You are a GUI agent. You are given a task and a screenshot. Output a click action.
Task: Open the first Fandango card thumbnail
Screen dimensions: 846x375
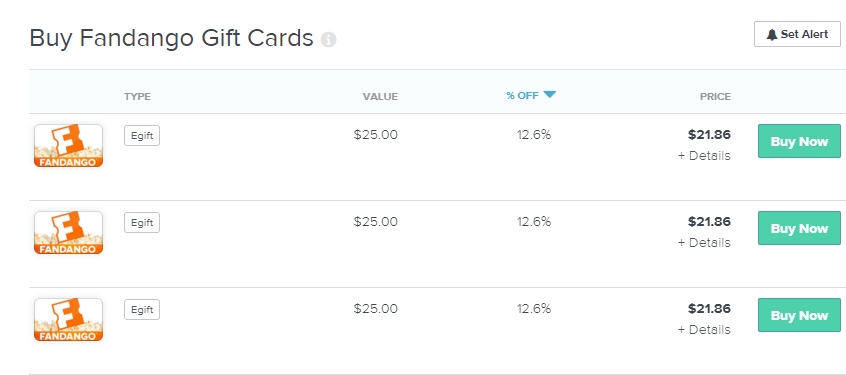click(69, 146)
